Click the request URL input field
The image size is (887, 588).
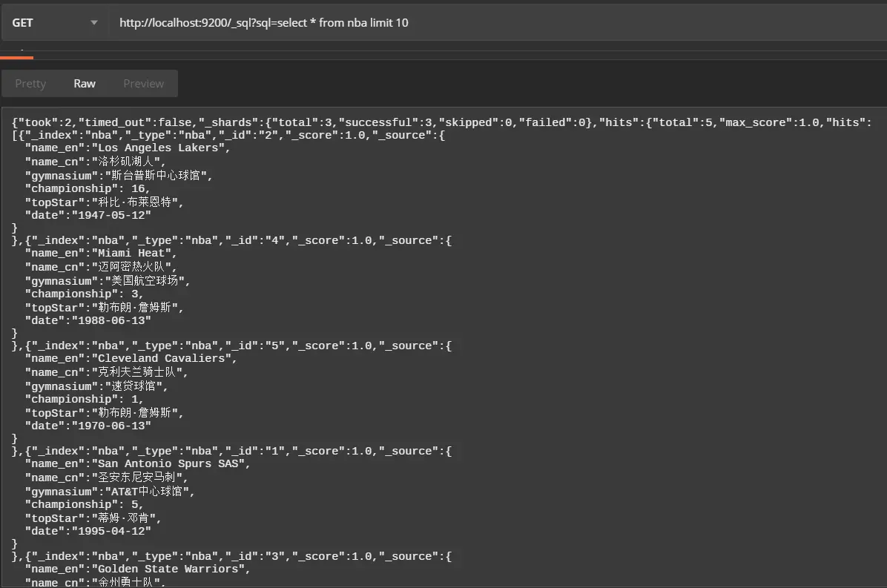click(x=498, y=23)
